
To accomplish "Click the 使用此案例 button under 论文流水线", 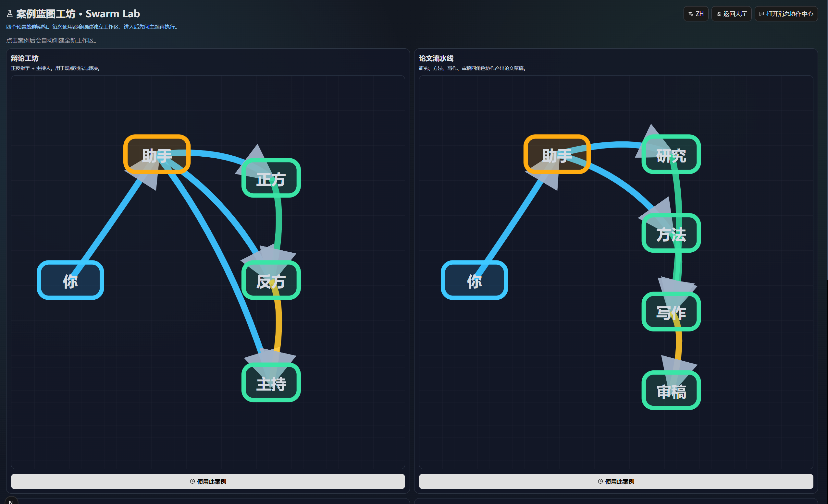I will (616, 481).
